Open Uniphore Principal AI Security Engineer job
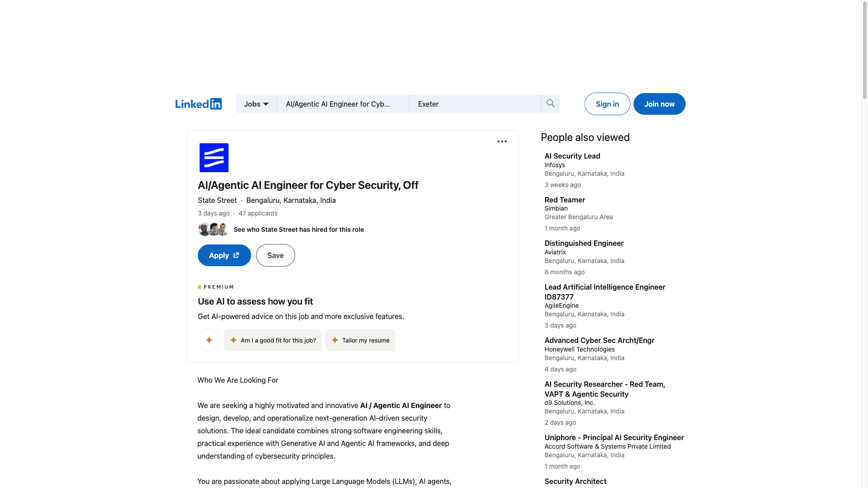 click(x=614, y=437)
